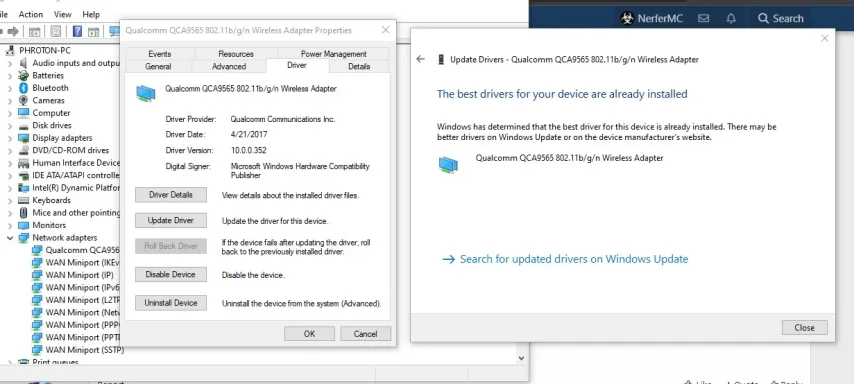Select the Keyboards category icon
Image resolution: width=854 pixels, height=384 pixels.
[x=23, y=200]
